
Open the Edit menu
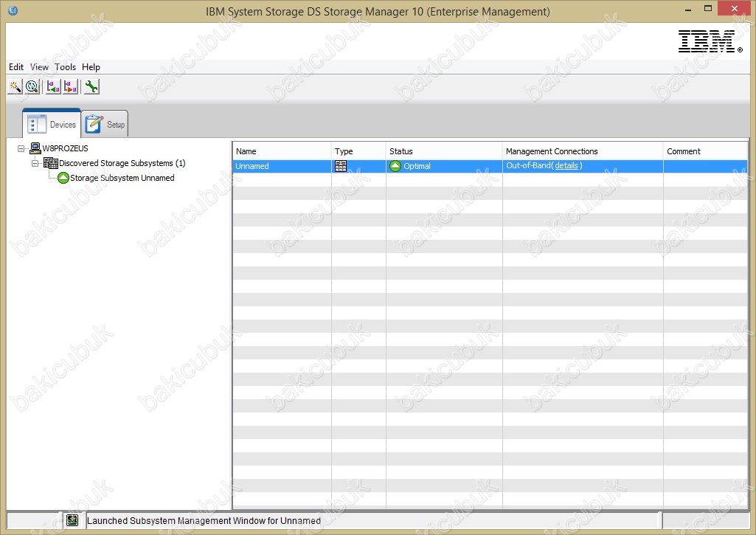16,67
